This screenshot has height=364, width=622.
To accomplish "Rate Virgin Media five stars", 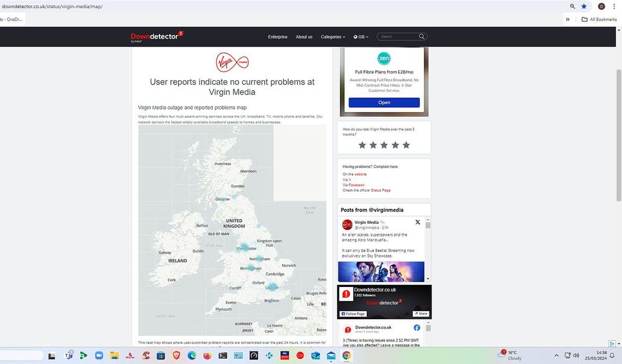I will (x=406, y=145).
